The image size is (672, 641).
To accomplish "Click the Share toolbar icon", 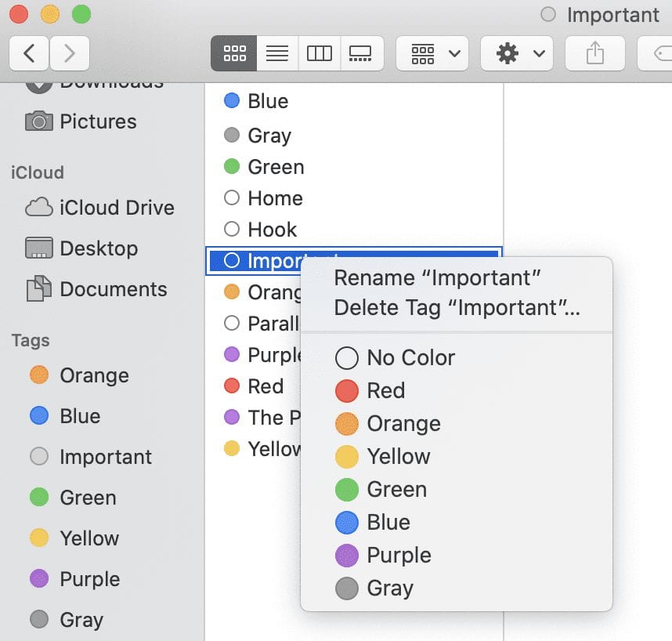I will tap(595, 53).
